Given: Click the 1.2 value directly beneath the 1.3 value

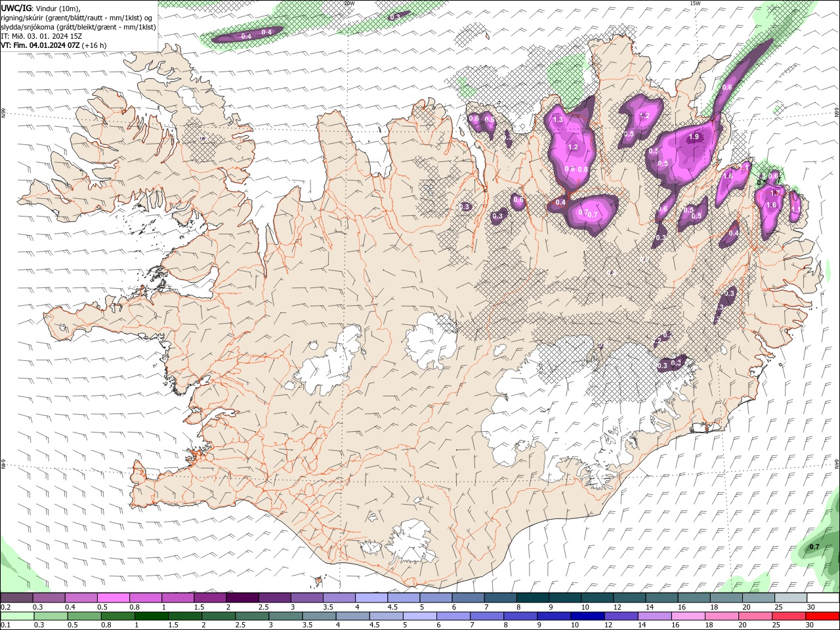Looking at the screenshot, I should point(573,147).
